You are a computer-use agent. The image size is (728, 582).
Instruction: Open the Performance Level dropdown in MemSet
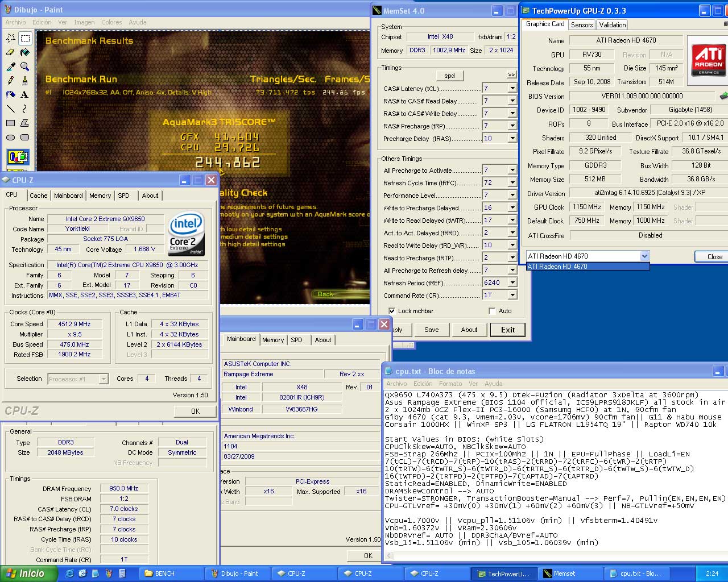click(x=512, y=195)
